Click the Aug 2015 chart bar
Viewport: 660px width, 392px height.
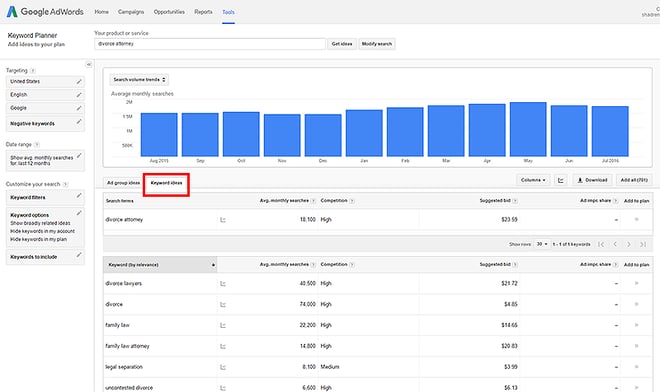pos(159,135)
